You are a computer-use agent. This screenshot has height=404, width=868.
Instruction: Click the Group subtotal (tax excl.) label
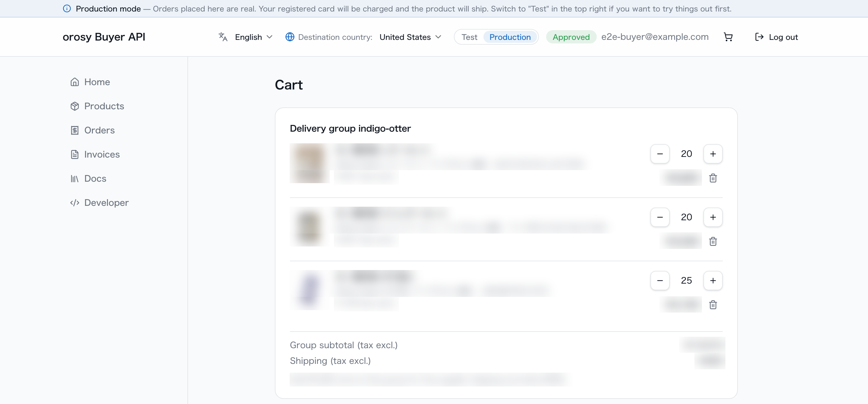coord(344,345)
